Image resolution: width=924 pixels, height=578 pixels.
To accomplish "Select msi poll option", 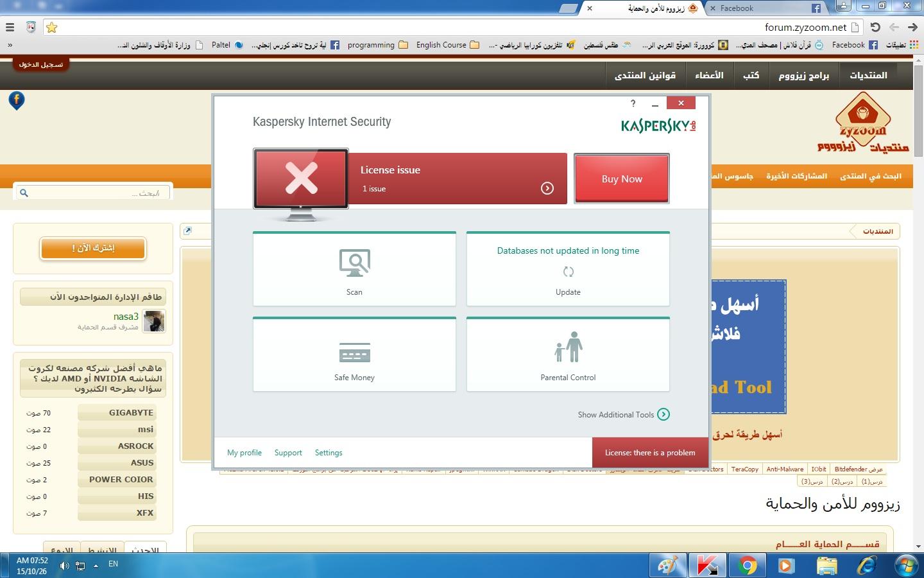I will [117, 430].
